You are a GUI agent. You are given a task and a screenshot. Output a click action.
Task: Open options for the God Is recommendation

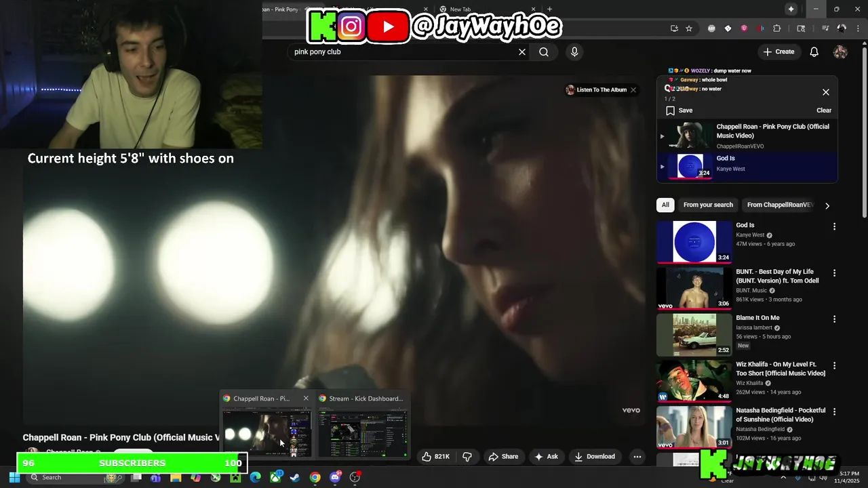[x=834, y=226]
